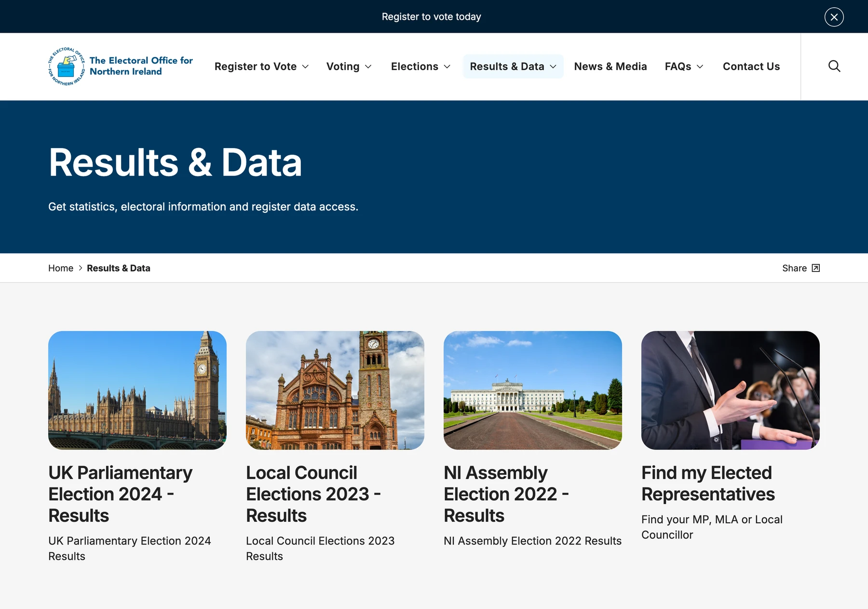Click the Share link text

click(794, 268)
